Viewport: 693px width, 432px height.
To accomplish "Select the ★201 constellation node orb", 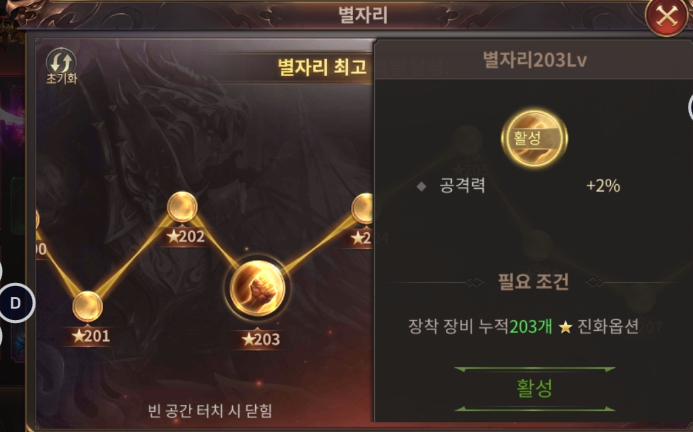I will 88,306.
